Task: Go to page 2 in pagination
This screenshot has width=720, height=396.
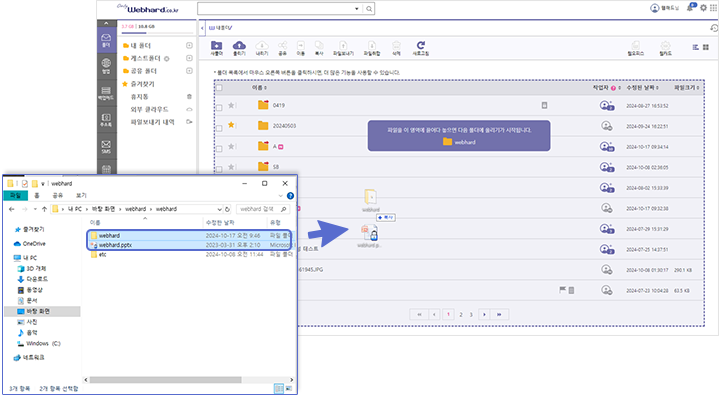Action: tap(461, 315)
